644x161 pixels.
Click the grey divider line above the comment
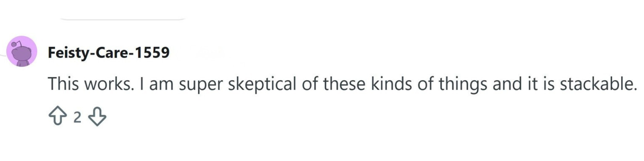pyautogui.click(x=123, y=19)
